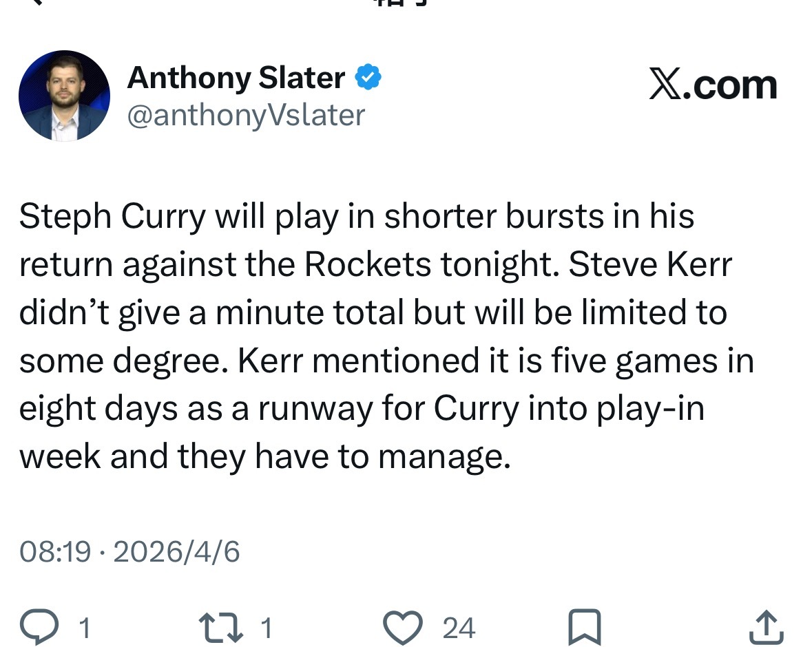Screen dimensions: 812x647
Task: Click the reply count number 1
Action: tap(84, 627)
